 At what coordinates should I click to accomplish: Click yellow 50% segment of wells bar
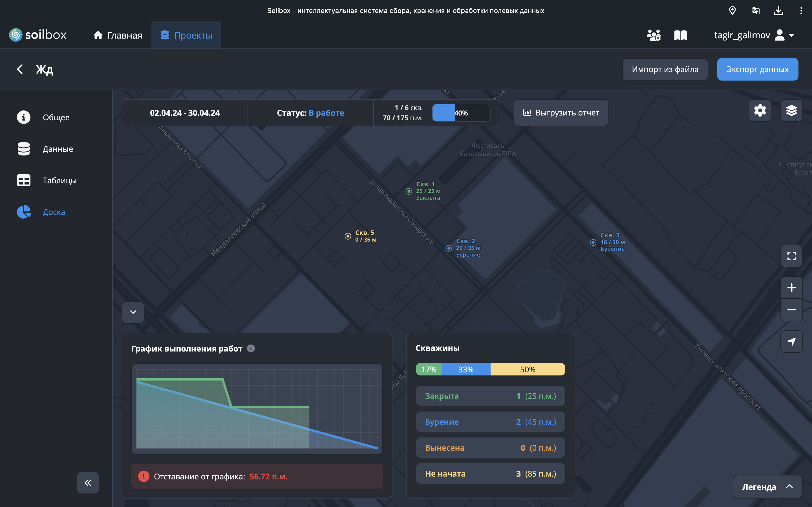pyautogui.click(x=527, y=370)
